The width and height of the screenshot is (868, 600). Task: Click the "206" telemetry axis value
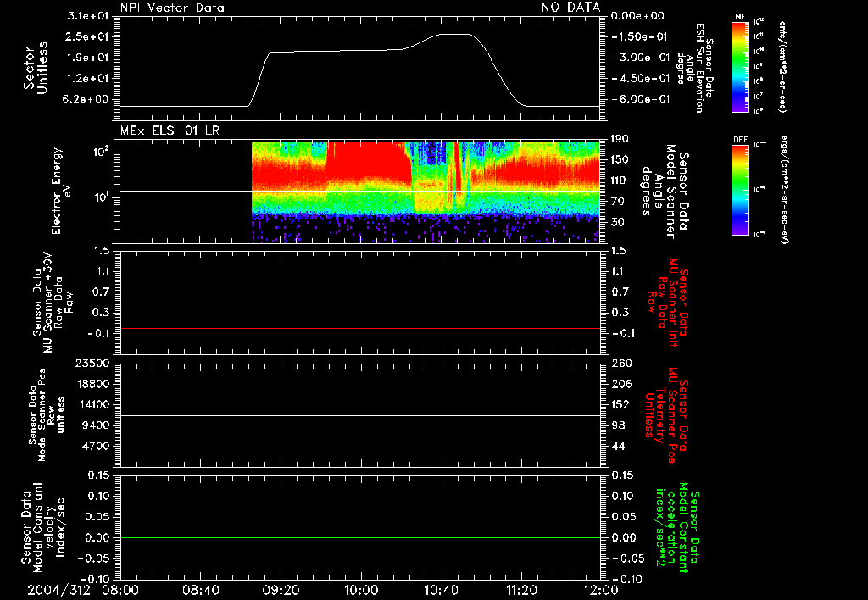[x=620, y=384]
